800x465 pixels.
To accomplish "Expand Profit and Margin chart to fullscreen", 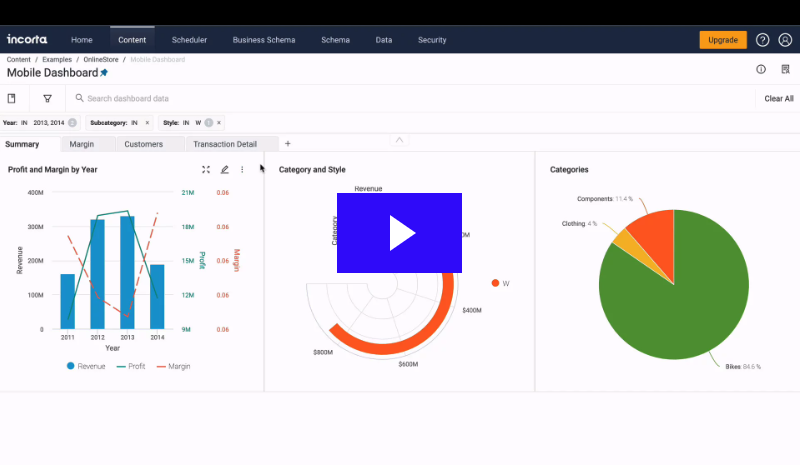I will coord(206,170).
